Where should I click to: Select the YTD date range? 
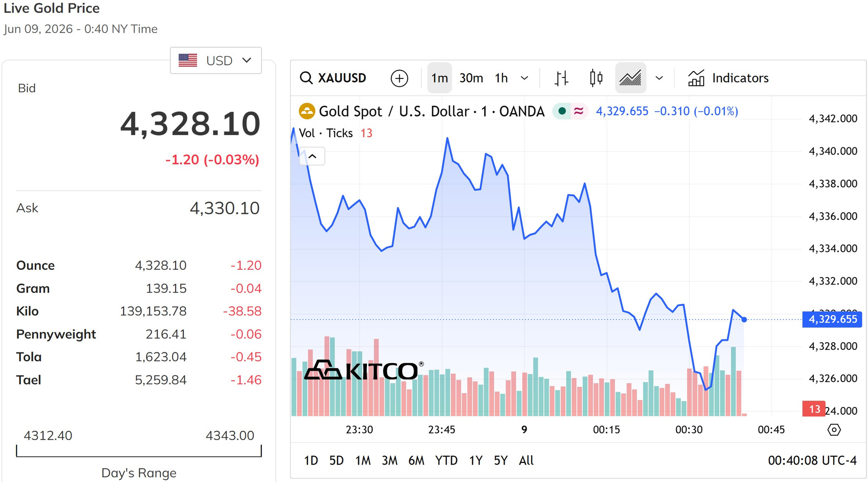[x=446, y=460]
